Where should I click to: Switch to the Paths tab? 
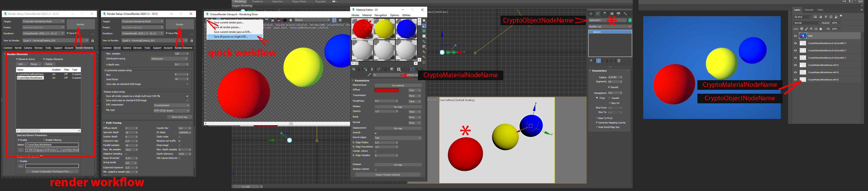pyautogui.click(x=821, y=10)
